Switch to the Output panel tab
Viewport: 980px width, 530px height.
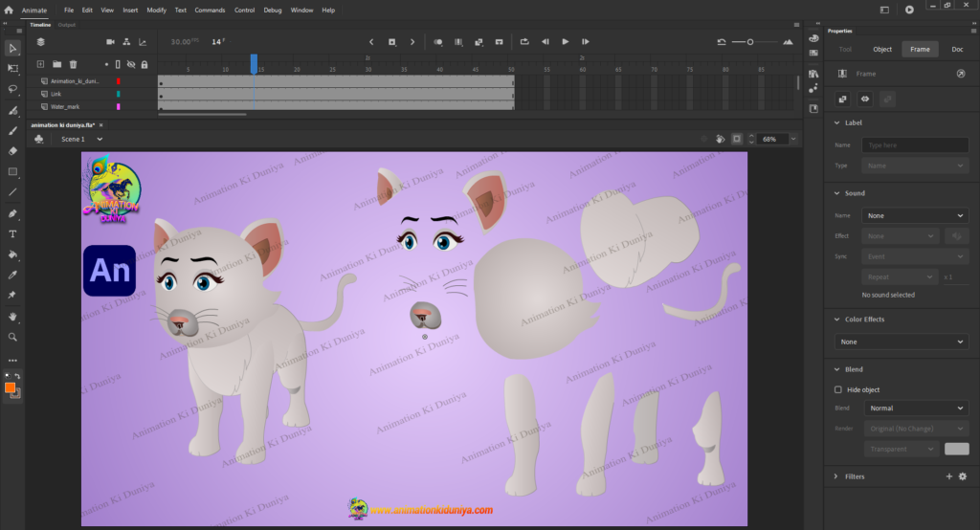[67, 25]
